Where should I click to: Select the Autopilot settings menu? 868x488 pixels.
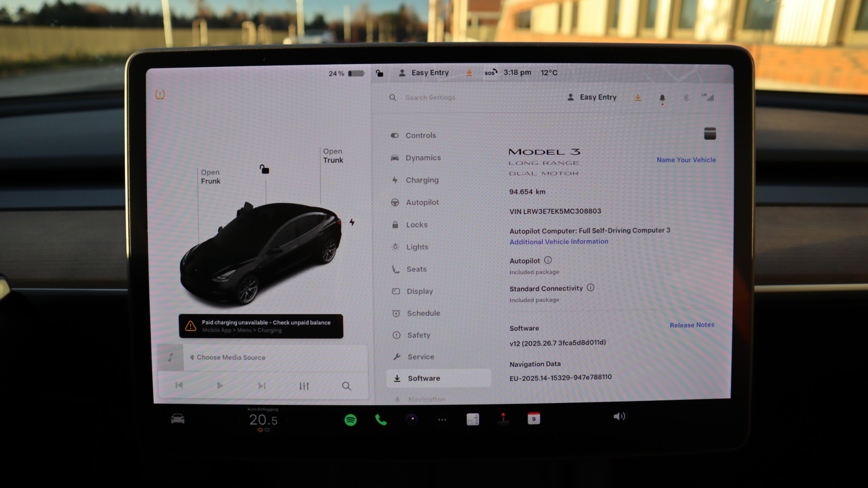click(x=422, y=202)
